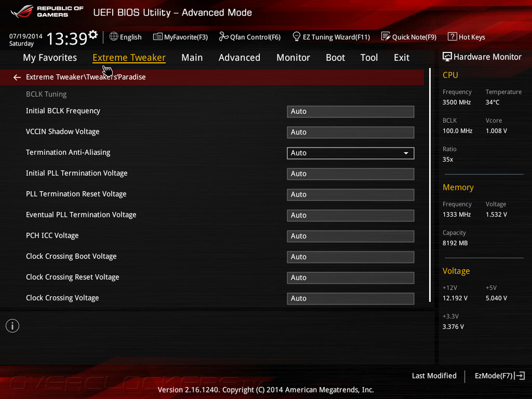Click the +3.3V reading 3.376 V
Screen dimensions: 532x399
[453, 327]
